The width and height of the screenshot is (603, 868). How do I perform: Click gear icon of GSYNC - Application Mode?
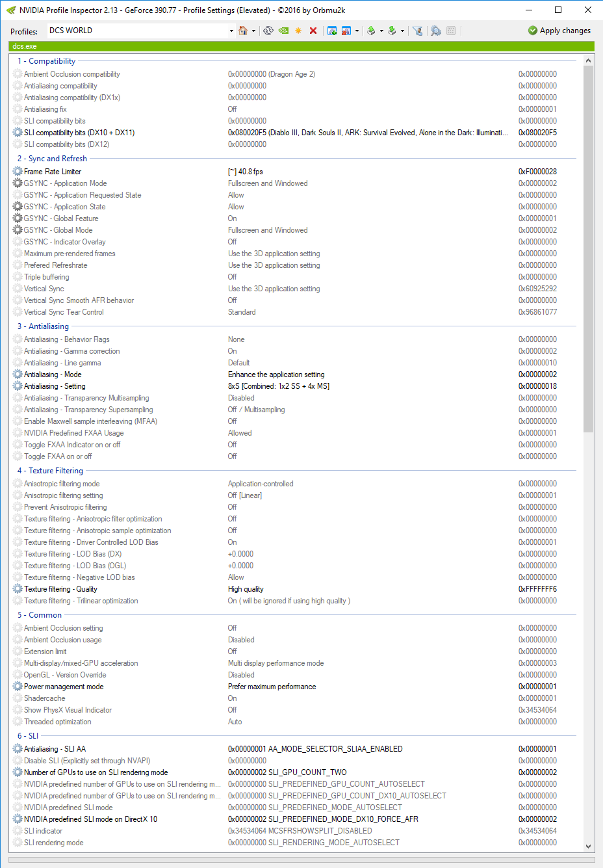(x=18, y=183)
